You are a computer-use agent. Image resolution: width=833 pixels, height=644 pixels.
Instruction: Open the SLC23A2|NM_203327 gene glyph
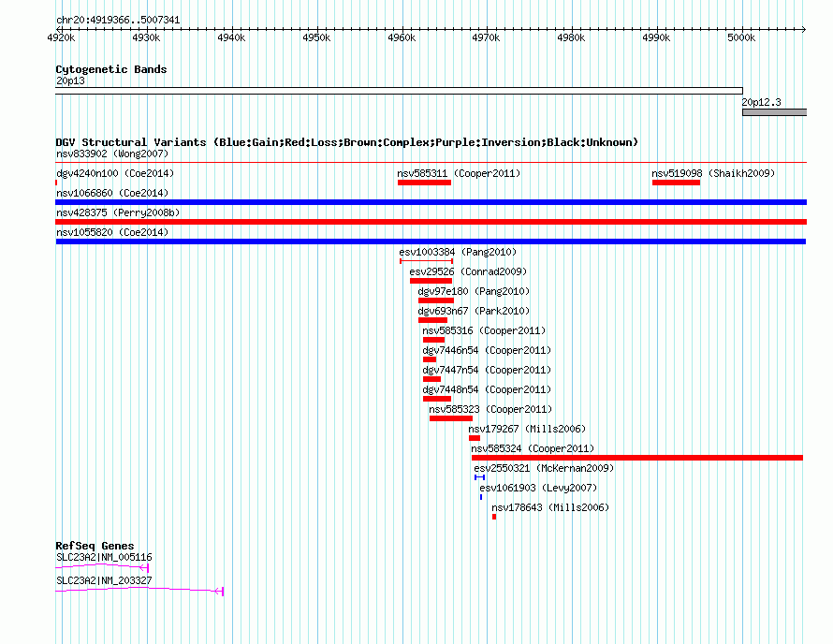tap(139, 591)
